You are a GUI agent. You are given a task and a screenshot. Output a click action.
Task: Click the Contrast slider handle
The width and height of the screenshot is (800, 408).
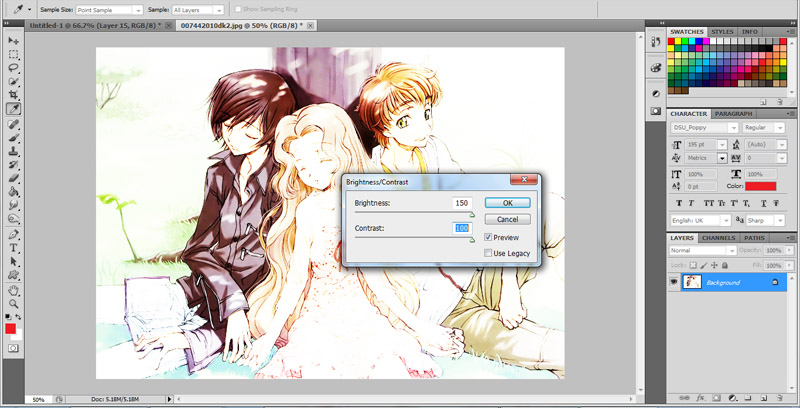[472, 240]
